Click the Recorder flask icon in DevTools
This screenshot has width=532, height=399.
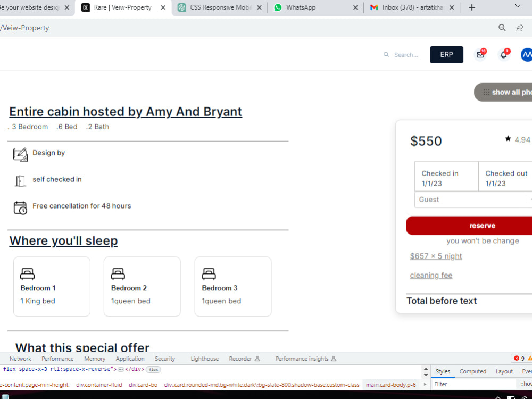(x=257, y=359)
